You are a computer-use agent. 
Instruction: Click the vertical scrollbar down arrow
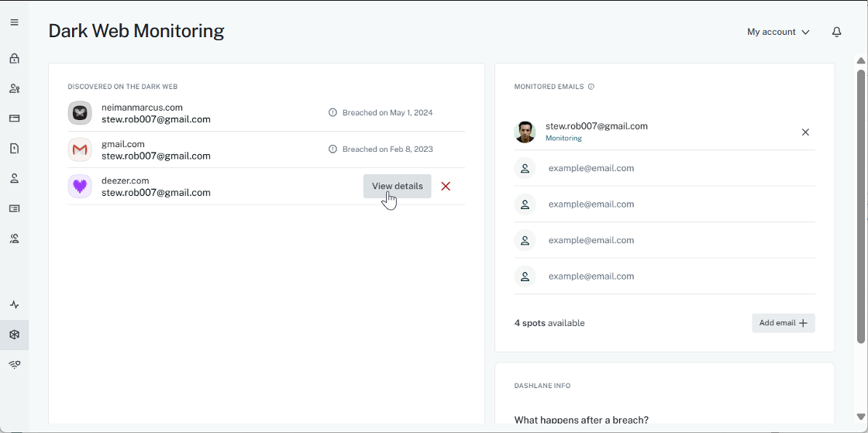click(x=860, y=417)
